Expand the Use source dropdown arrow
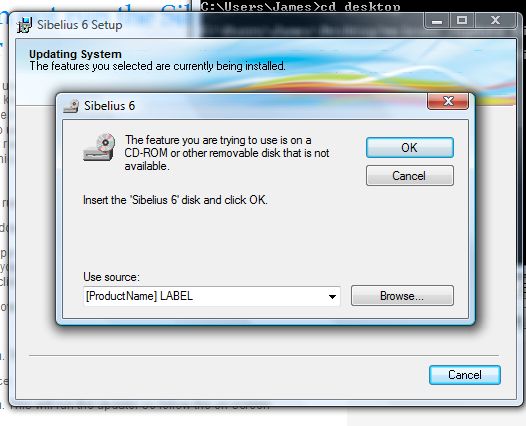 point(332,297)
